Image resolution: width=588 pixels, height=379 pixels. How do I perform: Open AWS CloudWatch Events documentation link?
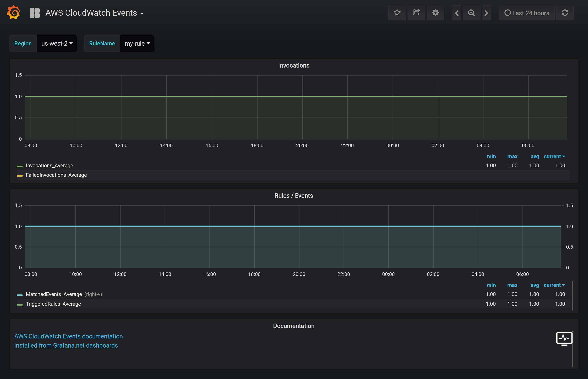69,336
